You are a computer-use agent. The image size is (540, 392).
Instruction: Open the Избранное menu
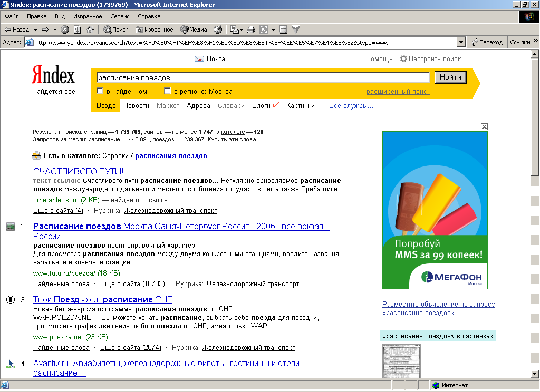(x=88, y=16)
